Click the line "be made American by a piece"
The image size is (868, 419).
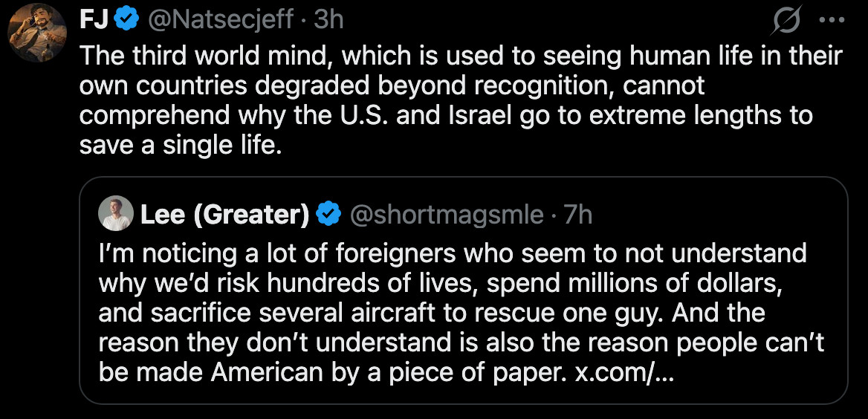(x=334, y=372)
